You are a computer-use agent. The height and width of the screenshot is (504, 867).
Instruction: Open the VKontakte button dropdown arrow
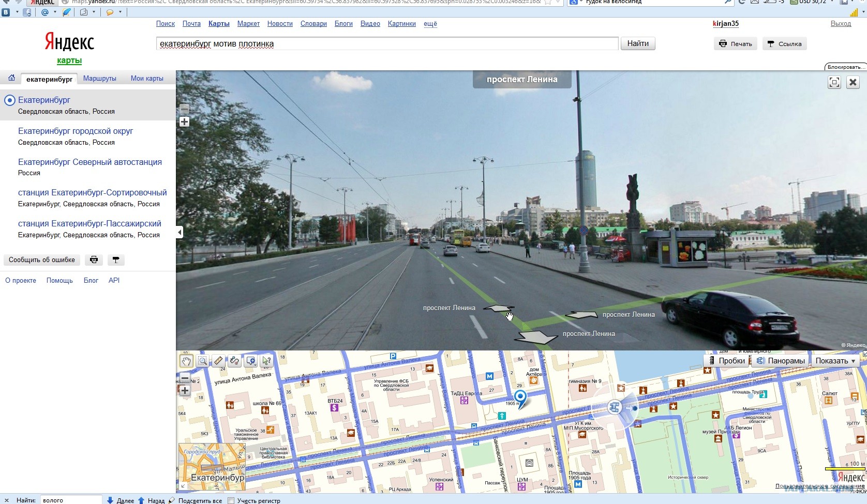pyautogui.click(x=17, y=12)
